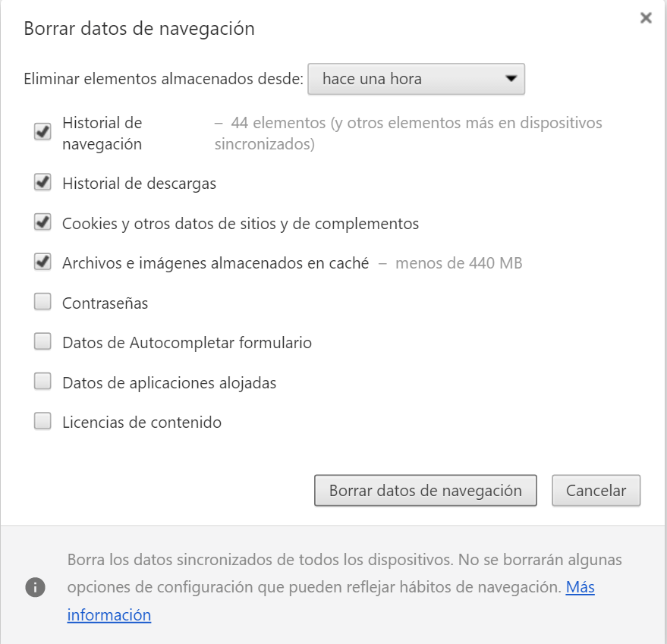The image size is (667, 644).
Task: Click the Borrar datos de navegación button
Action: [x=426, y=491]
